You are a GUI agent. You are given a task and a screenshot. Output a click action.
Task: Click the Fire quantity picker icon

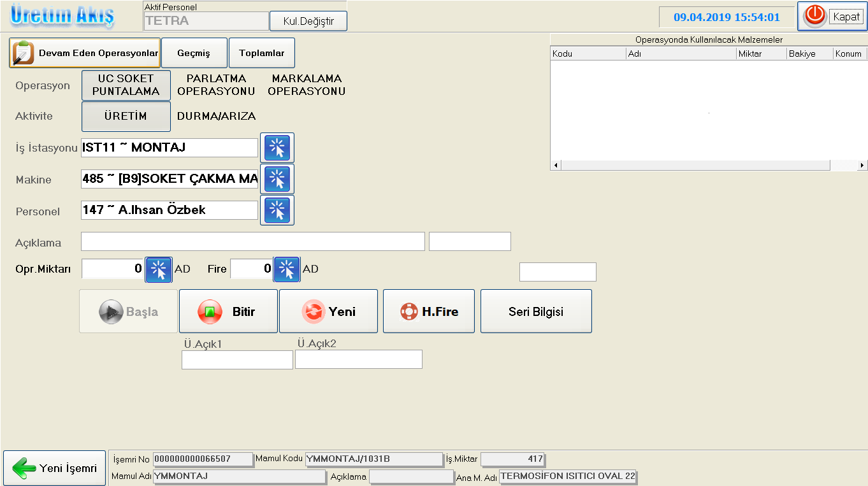287,269
